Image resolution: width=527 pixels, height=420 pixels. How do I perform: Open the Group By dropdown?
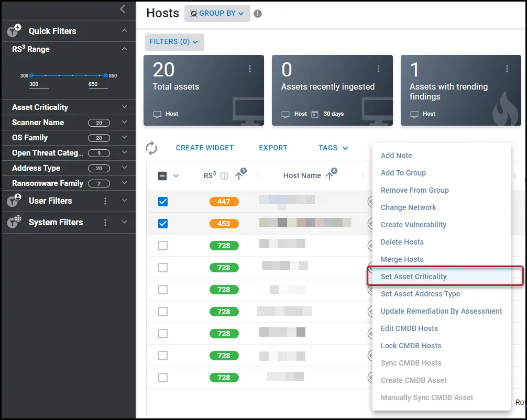[217, 14]
